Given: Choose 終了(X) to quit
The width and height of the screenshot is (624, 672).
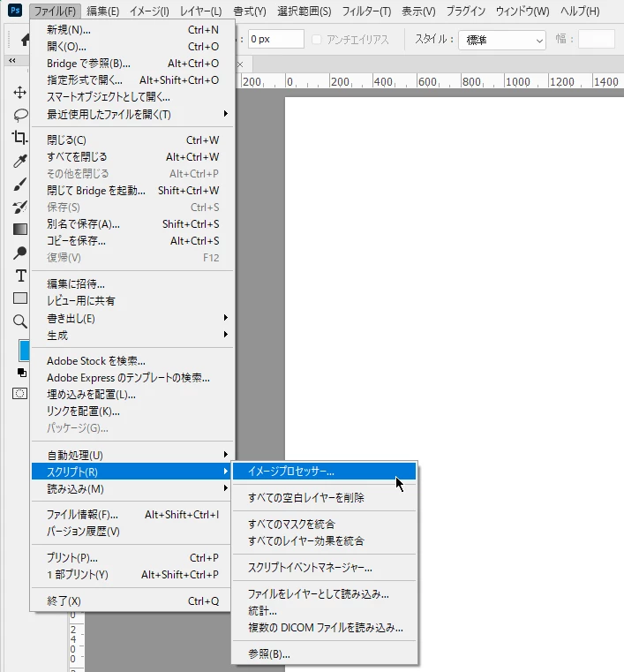Looking at the screenshot, I should click(x=132, y=600).
